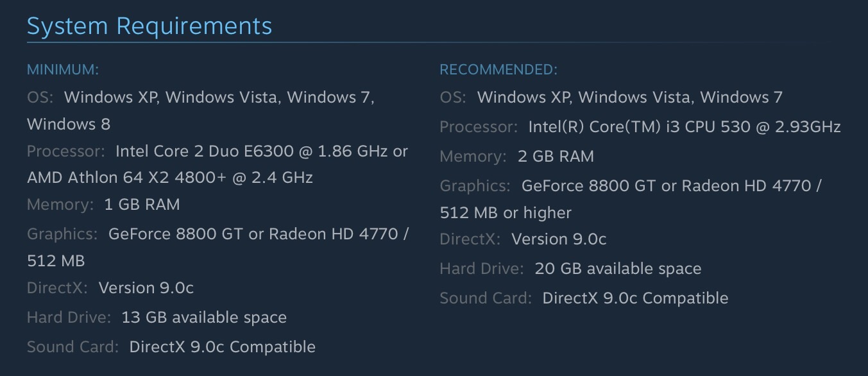Click the recommended Sound Card label
Image resolution: width=868 pixels, height=376 pixels.
pos(486,298)
